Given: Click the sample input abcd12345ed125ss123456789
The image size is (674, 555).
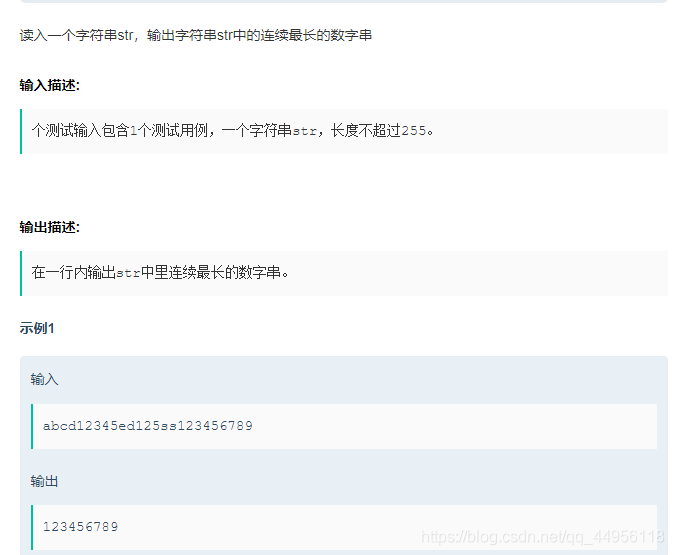Looking at the screenshot, I should [147, 426].
